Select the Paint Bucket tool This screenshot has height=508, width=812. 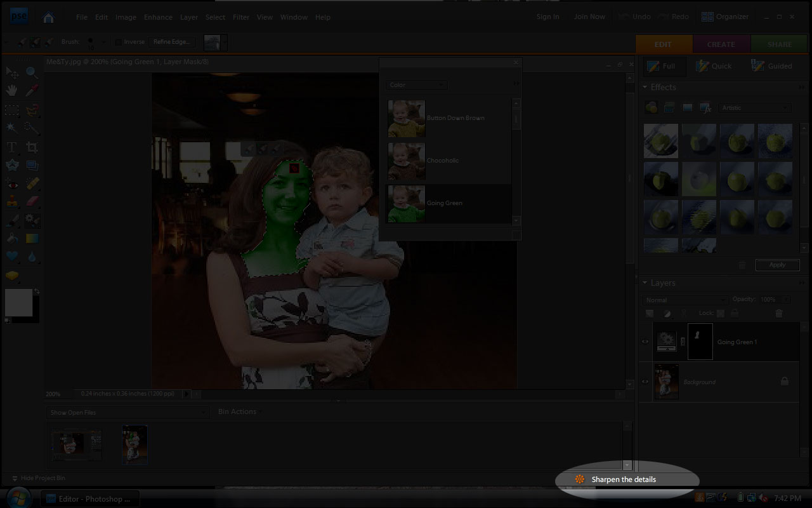coord(12,239)
